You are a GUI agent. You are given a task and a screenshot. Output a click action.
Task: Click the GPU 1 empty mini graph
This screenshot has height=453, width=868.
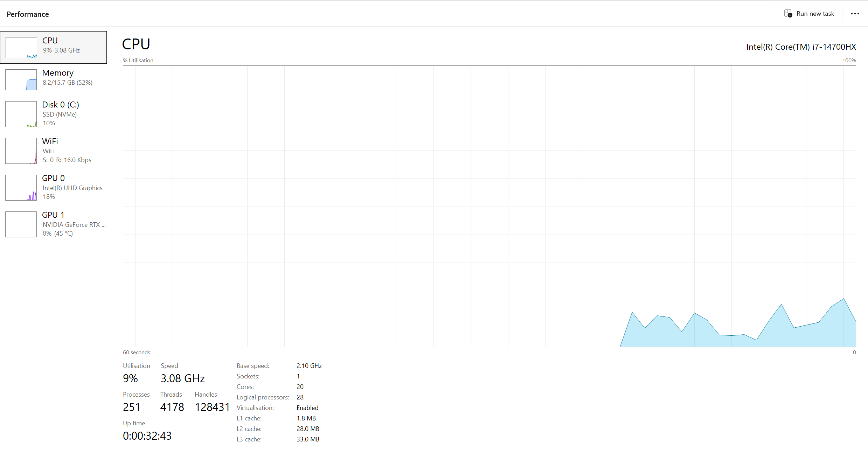pos(21,224)
